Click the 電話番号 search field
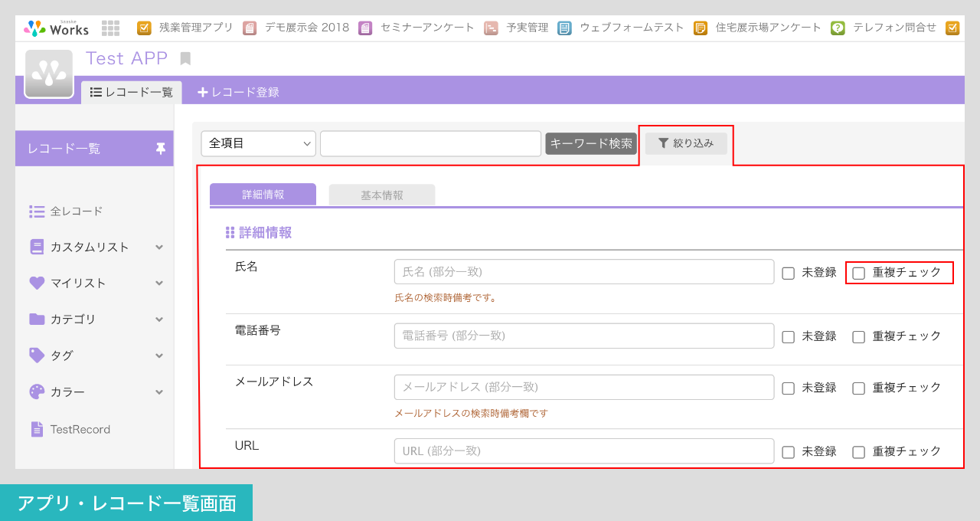The height and width of the screenshot is (521, 980). pyautogui.click(x=584, y=336)
